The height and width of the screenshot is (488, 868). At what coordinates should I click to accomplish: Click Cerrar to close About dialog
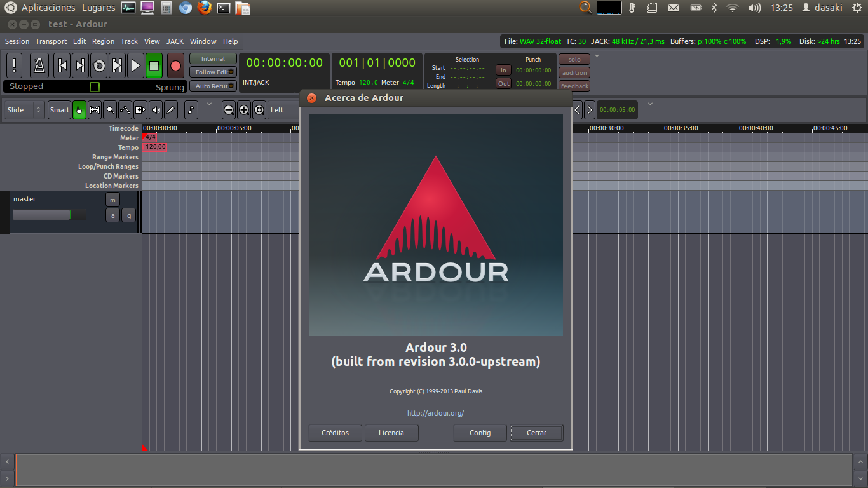537,433
